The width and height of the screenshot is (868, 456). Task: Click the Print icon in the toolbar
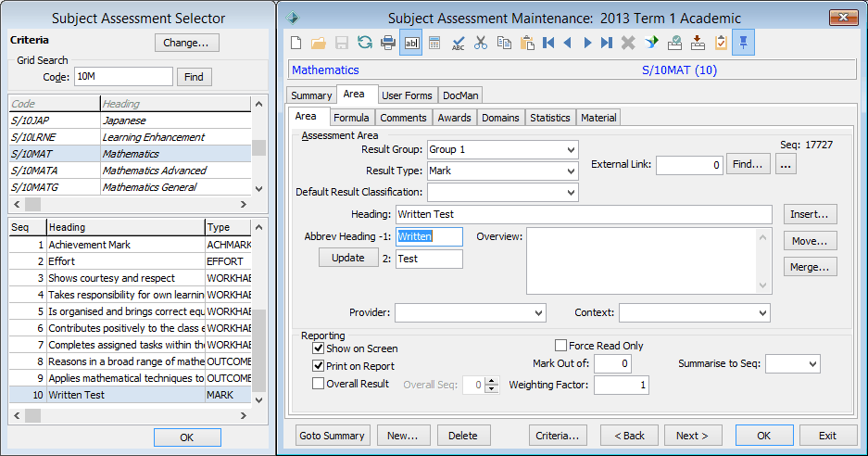tap(388, 43)
